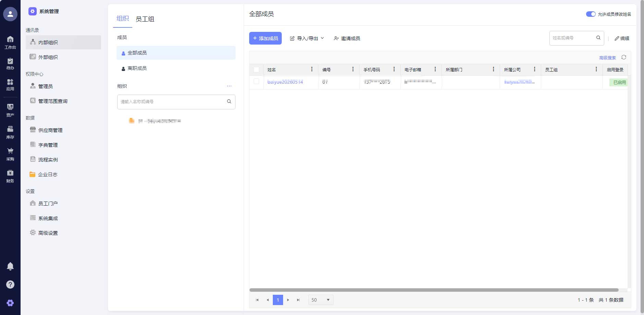Check the first member row checkbox
Screen dimensions: 644x315
[x=256, y=81]
